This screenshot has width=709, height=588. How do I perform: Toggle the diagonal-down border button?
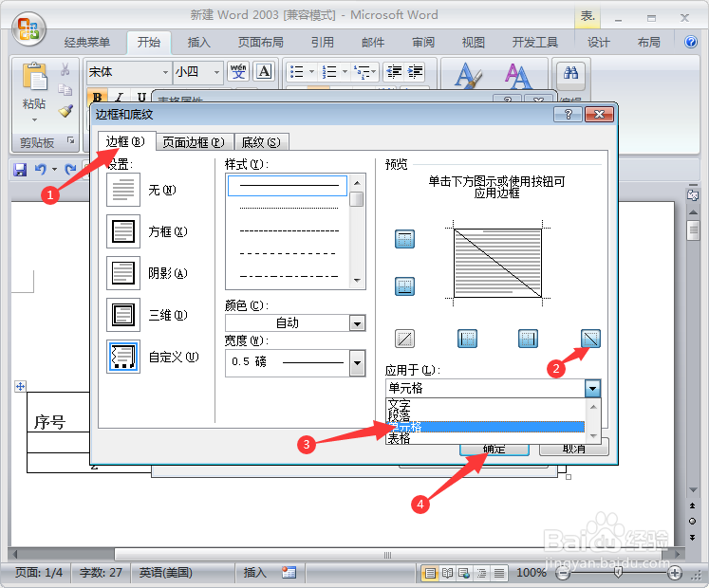click(590, 338)
